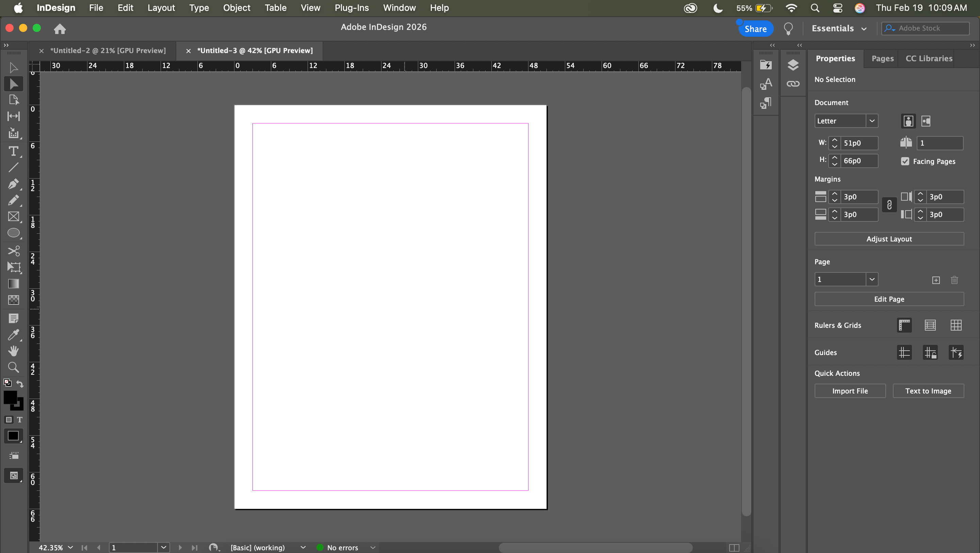Select the Gradient Swatch tool
This screenshot has height=553, width=980.
click(x=13, y=283)
